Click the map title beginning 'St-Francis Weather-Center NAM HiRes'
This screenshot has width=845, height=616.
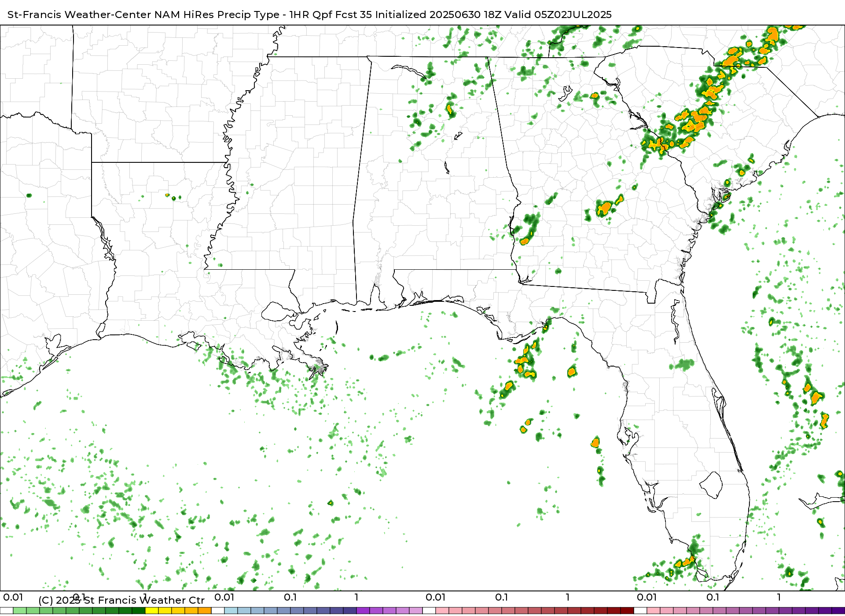pyautogui.click(x=309, y=15)
